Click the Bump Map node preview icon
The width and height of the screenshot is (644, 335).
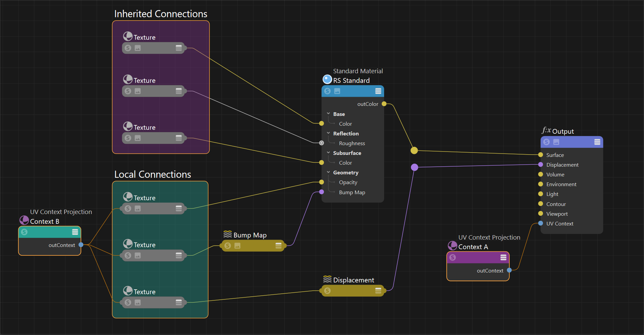click(x=237, y=246)
